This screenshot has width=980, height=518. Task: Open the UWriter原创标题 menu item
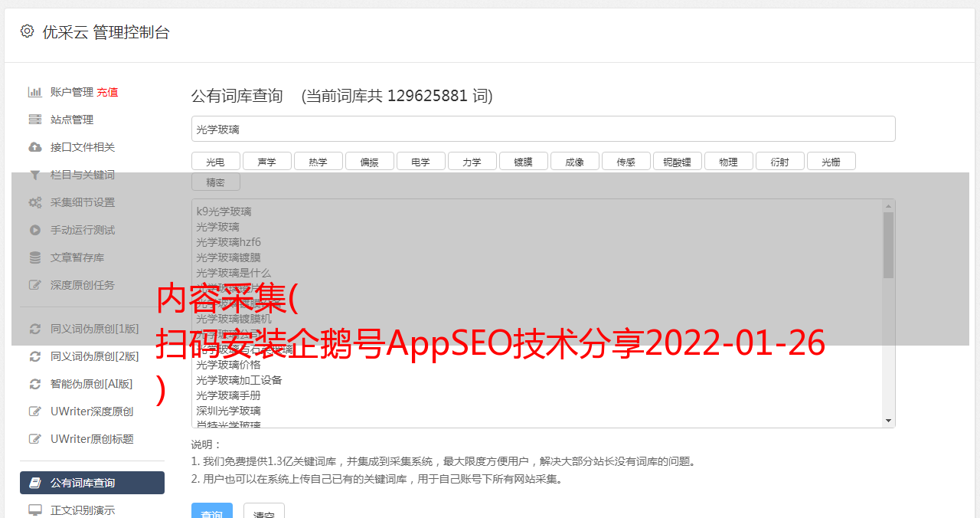pyautogui.click(x=92, y=439)
